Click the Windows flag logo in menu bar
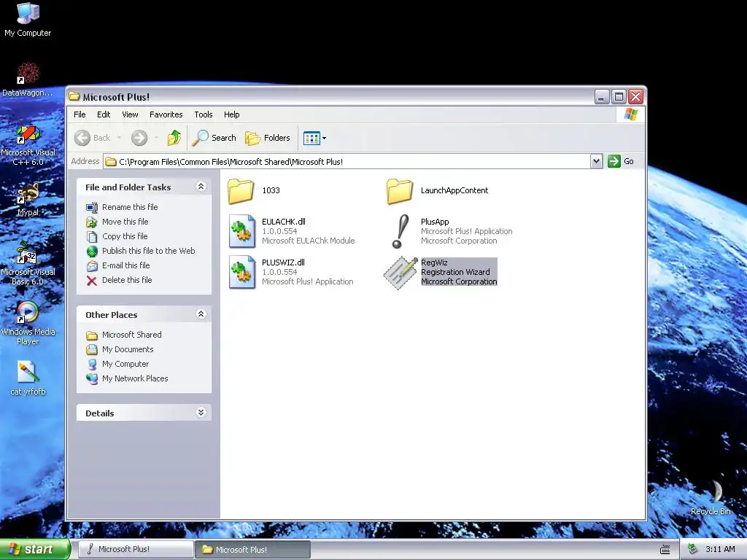The width and height of the screenshot is (747, 560). (630, 114)
